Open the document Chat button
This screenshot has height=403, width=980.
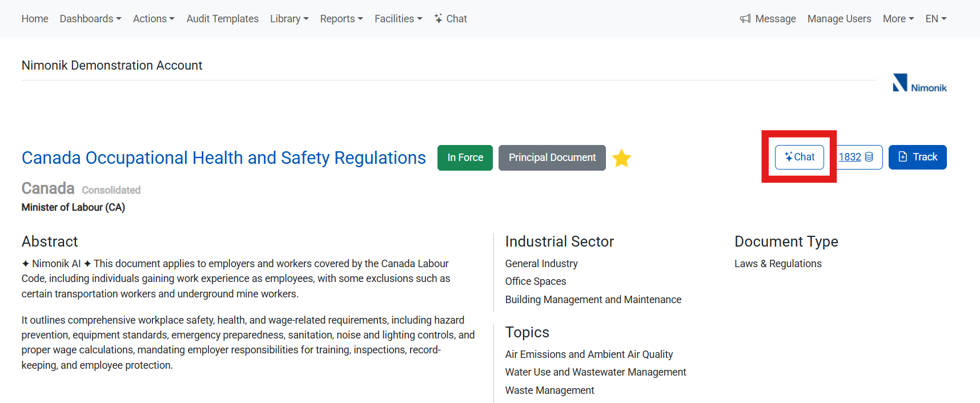799,157
